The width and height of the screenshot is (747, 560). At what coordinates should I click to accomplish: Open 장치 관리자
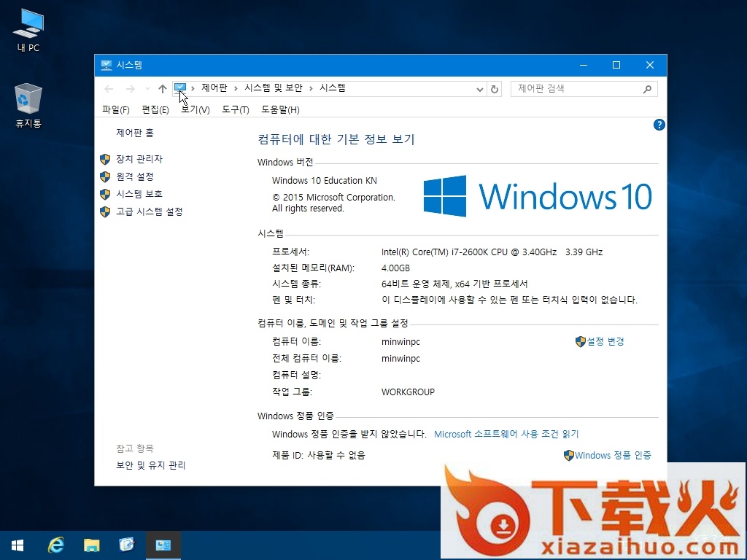pyautogui.click(x=139, y=159)
